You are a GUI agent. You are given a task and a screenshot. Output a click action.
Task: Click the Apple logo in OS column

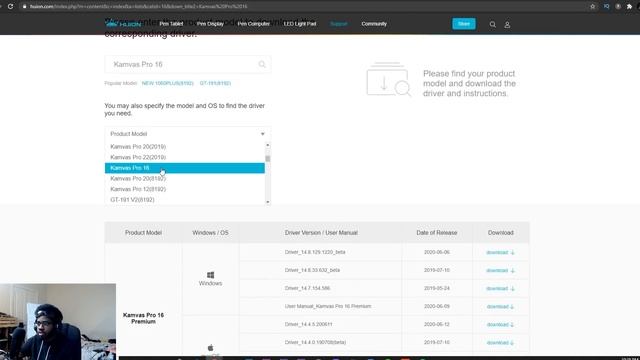pyautogui.click(x=210, y=348)
